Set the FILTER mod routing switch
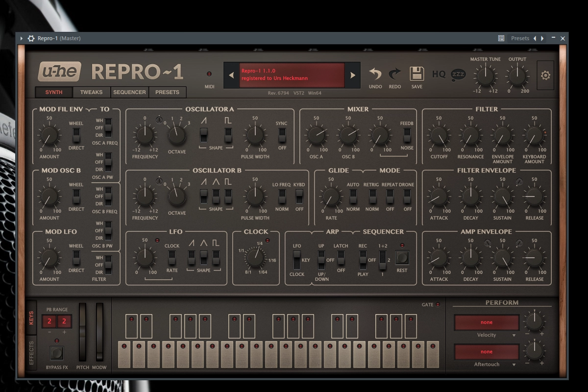Image resolution: width=588 pixels, height=392 pixels. coord(108,265)
